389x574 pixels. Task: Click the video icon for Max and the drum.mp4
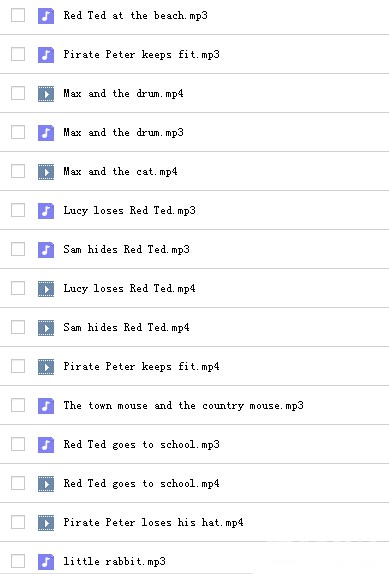coord(46,94)
